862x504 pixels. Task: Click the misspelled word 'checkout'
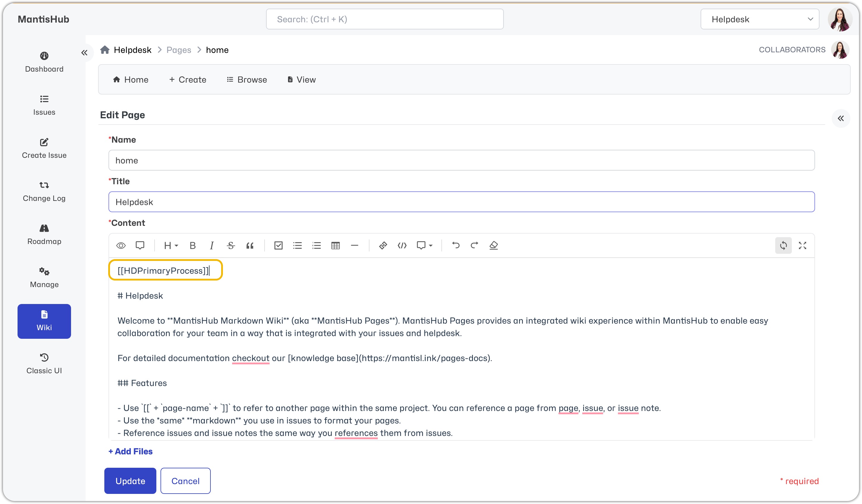pos(251,358)
